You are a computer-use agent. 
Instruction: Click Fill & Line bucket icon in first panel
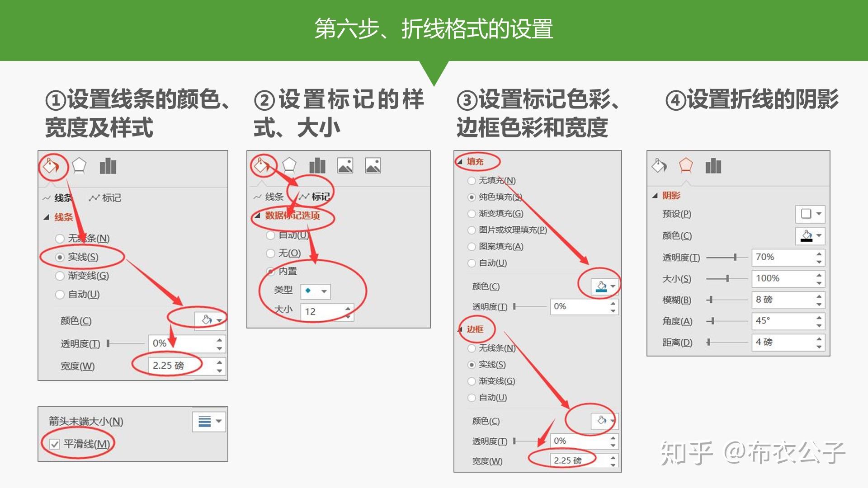point(51,166)
